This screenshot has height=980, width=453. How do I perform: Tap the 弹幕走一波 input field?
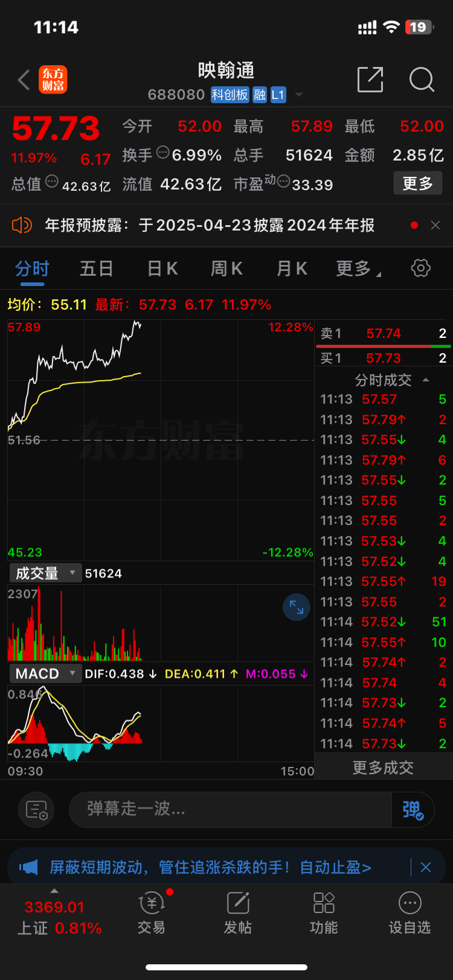(x=231, y=809)
